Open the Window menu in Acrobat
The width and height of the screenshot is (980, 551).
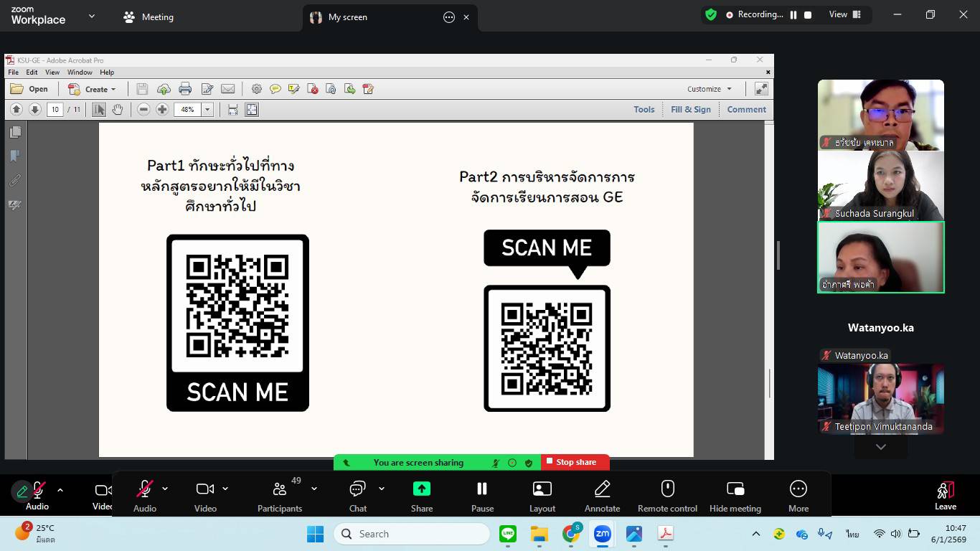pyautogui.click(x=80, y=72)
